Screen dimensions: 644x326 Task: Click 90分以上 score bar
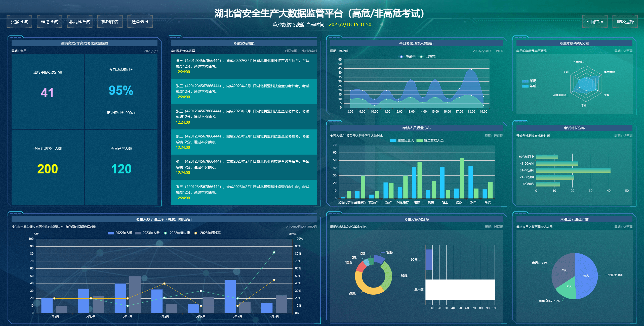click(429, 260)
